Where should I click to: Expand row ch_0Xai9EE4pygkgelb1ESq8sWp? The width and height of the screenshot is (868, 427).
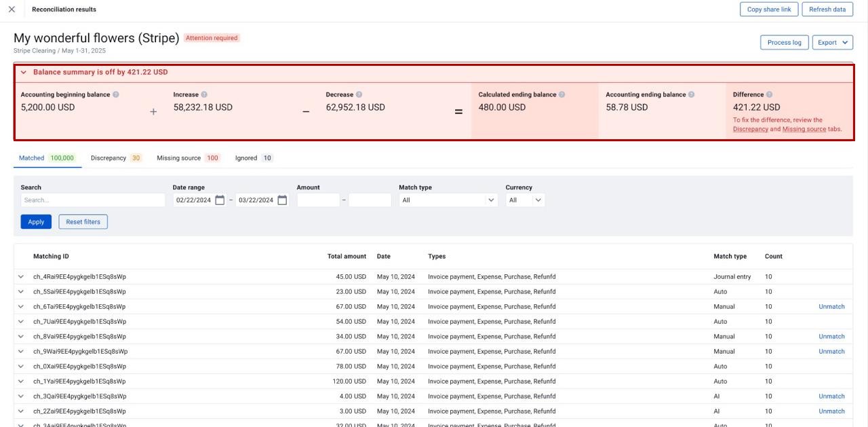click(x=21, y=367)
